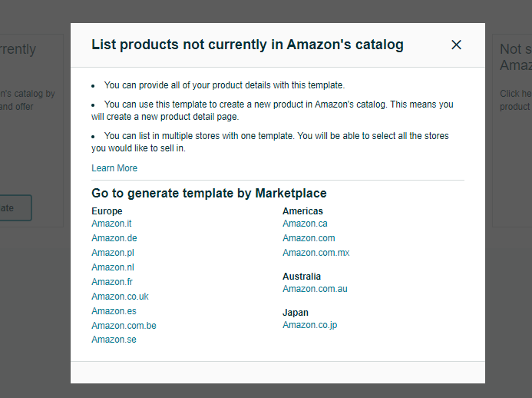The width and height of the screenshot is (532, 398).
Task: Select Amazon.co.jp under Japan
Action: 310,325
